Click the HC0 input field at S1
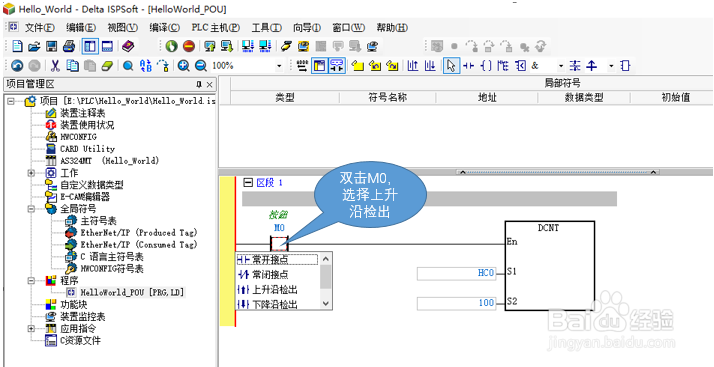The height and width of the screenshot is (367, 714). pyautogui.click(x=457, y=273)
